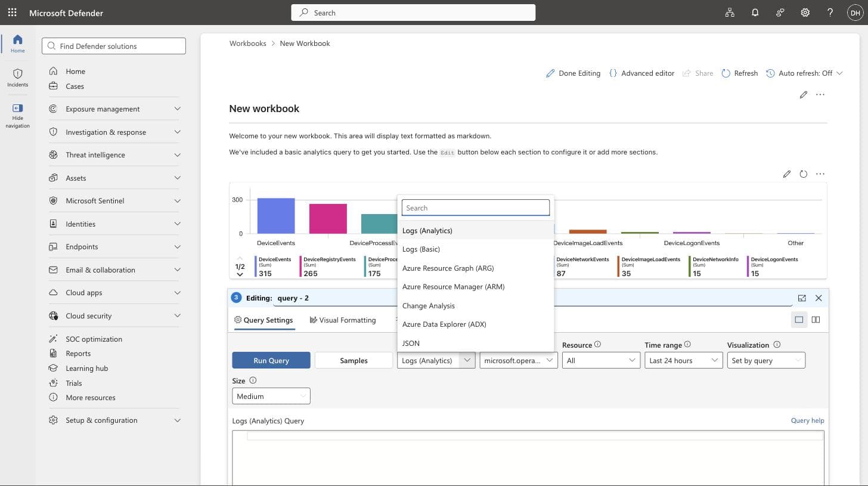Open the ellipsis menu above the chart

point(820,174)
